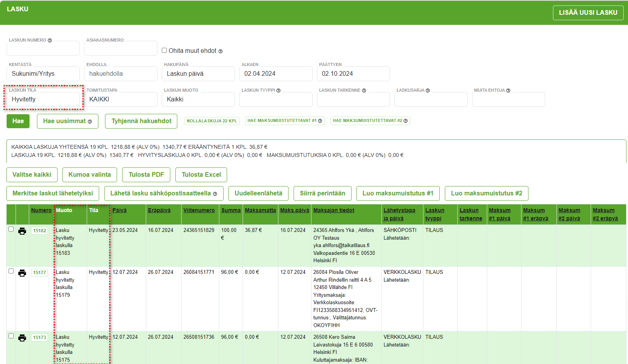Sort table by Maksamatta column header
Image resolution: width=628 pixels, height=364 pixels.
260,210
